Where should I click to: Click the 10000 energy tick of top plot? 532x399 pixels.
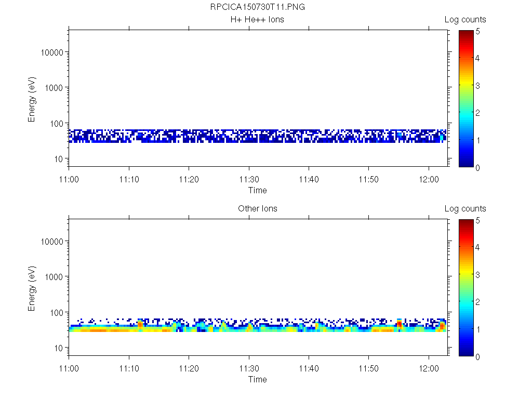52,52
